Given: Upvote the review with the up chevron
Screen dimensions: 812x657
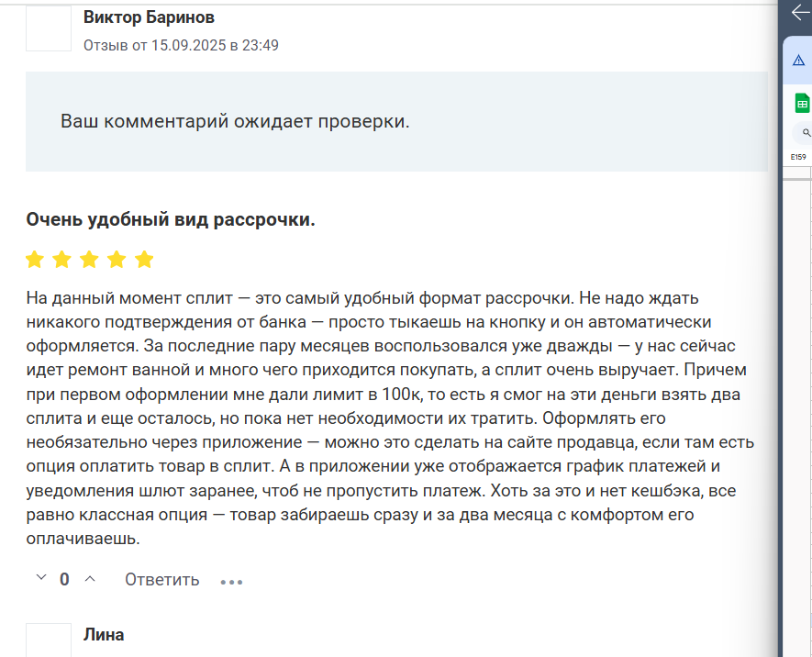Looking at the screenshot, I should 90,579.
